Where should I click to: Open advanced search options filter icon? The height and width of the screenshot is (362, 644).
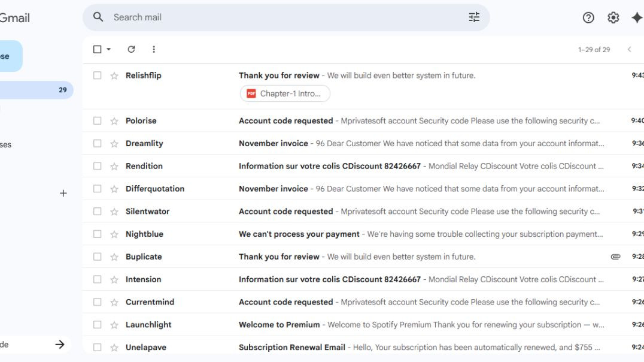[x=474, y=17]
